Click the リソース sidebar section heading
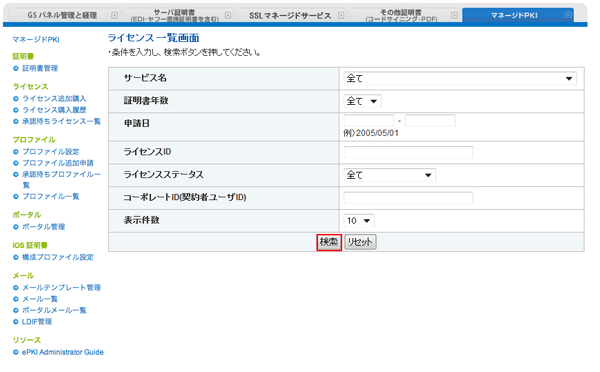Screen dimensions: 600x372 27,340
